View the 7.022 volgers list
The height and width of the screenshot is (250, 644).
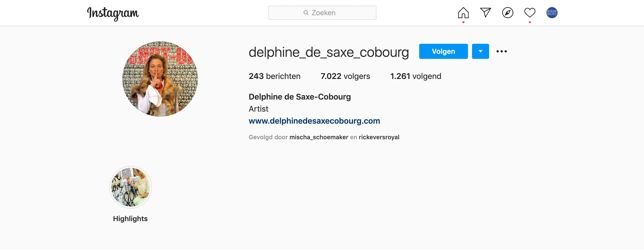point(345,76)
